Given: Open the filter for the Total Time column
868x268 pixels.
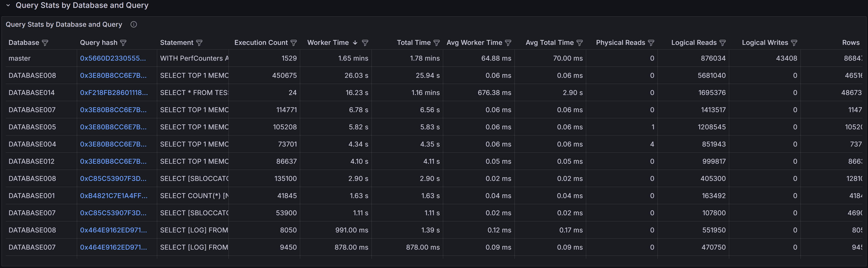Looking at the screenshot, I should click(x=437, y=42).
